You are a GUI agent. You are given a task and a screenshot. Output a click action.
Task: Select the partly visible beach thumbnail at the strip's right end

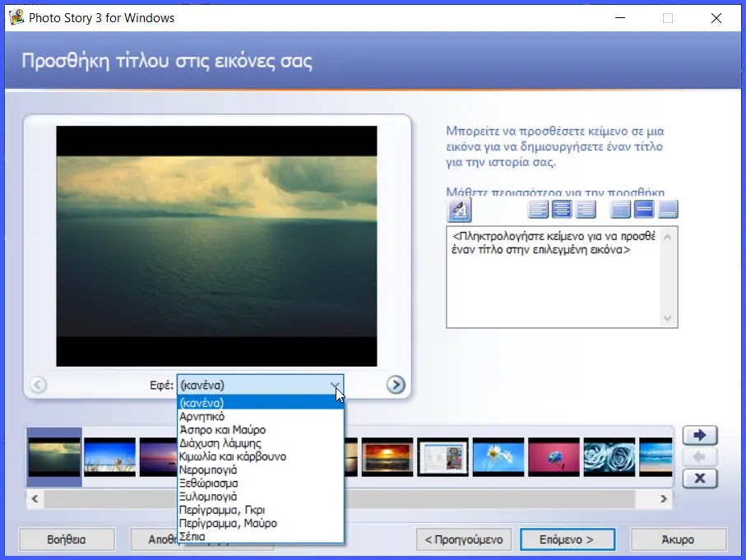click(656, 457)
